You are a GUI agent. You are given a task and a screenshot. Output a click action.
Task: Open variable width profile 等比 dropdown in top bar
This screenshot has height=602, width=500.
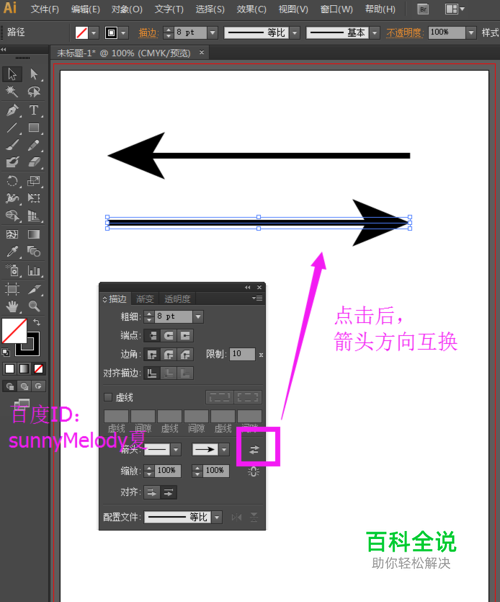click(295, 33)
